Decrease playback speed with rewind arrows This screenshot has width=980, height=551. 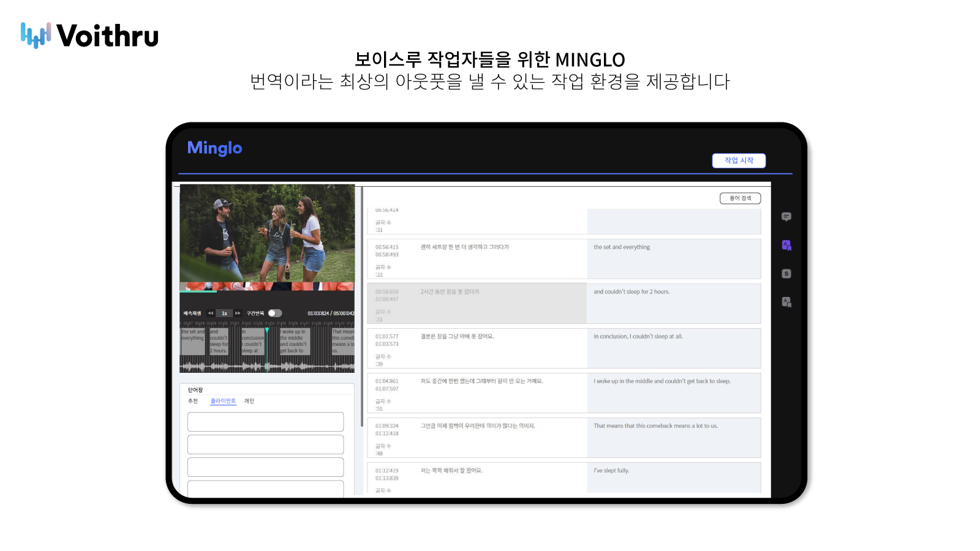(211, 313)
